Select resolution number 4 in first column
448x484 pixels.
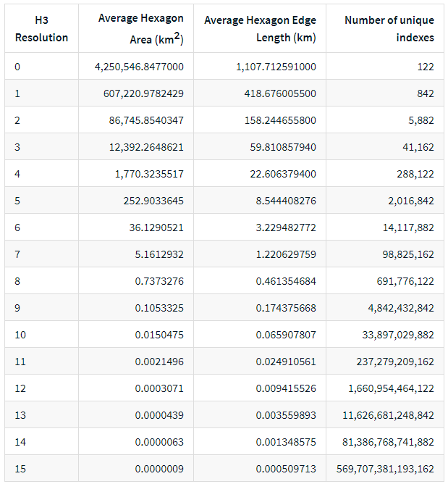click(x=17, y=174)
